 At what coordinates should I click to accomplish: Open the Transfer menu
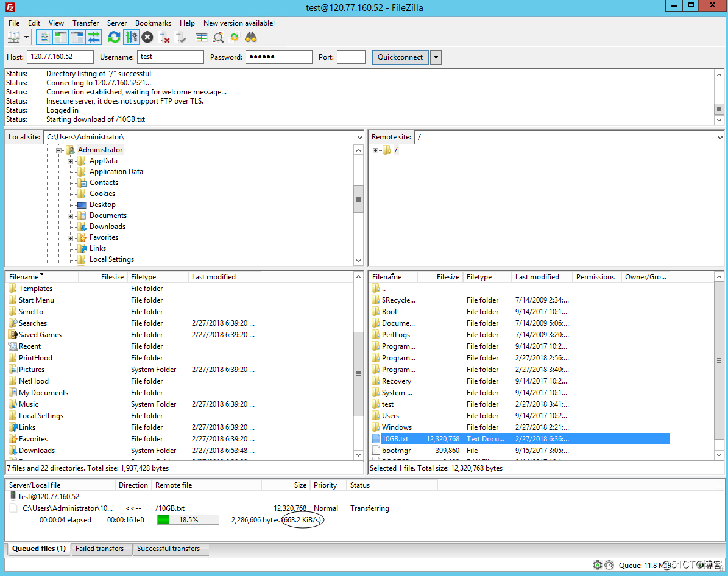tap(85, 23)
